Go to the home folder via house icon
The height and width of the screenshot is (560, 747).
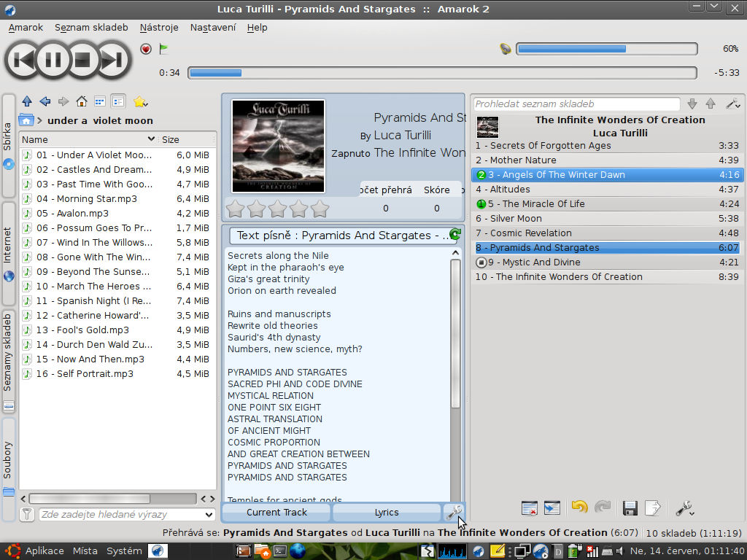click(x=82, y=101)
